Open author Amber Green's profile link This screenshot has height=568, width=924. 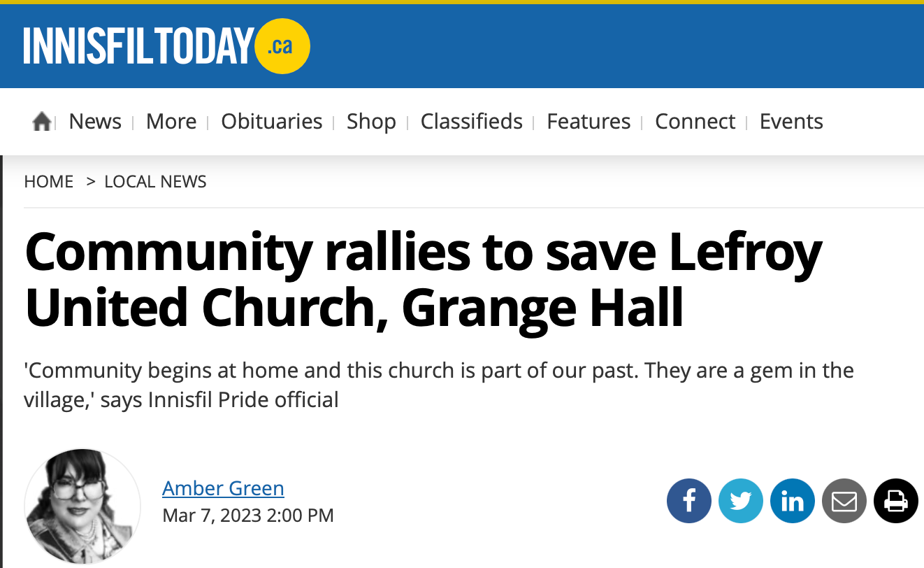[x=223, y=488]
